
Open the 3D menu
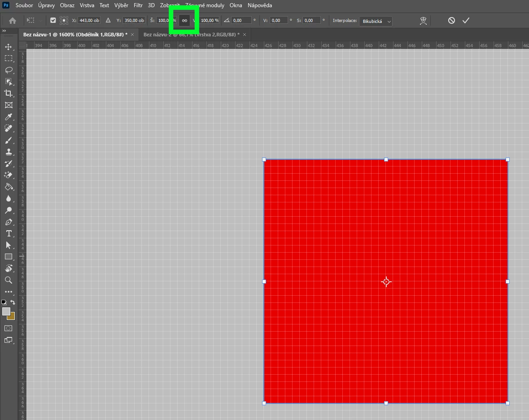pyautogui.click(x=151, y=5)
